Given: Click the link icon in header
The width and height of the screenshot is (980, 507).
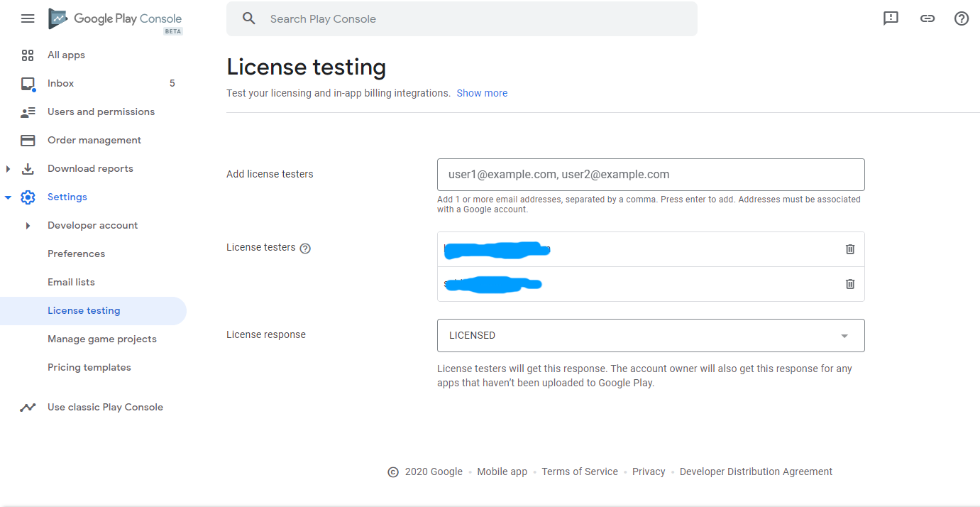Looking at the screenshot, I should click(927, 18).
